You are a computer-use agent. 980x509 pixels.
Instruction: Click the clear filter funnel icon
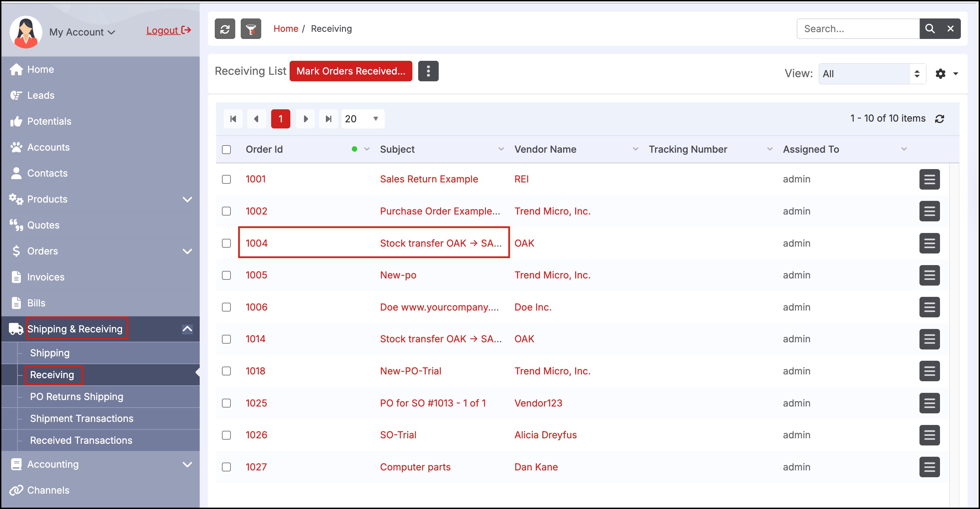[x=251, y=29]
